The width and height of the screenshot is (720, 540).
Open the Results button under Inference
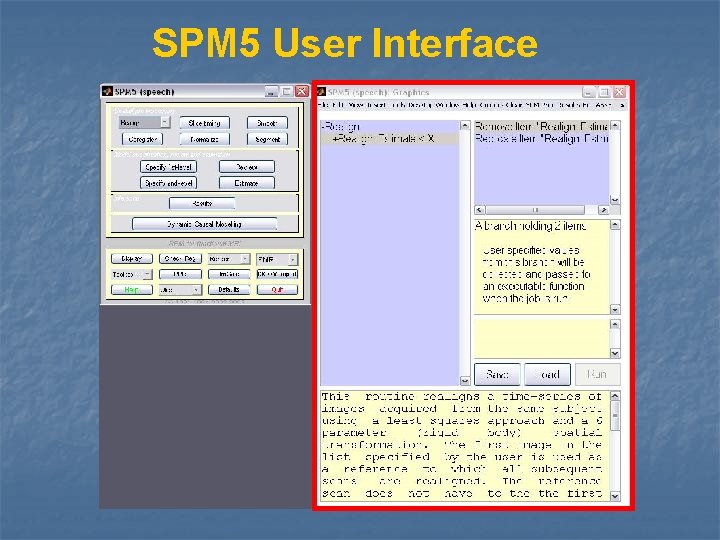(x=202, y=203)
